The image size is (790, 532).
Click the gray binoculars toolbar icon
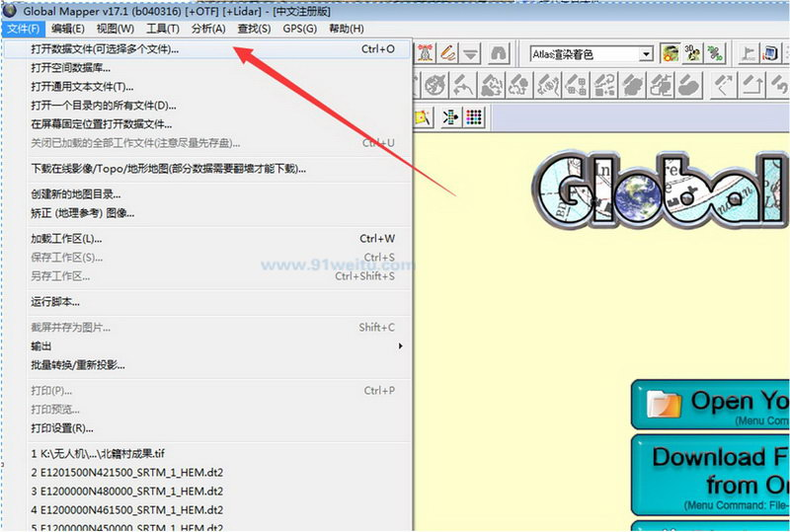[499, 53]
